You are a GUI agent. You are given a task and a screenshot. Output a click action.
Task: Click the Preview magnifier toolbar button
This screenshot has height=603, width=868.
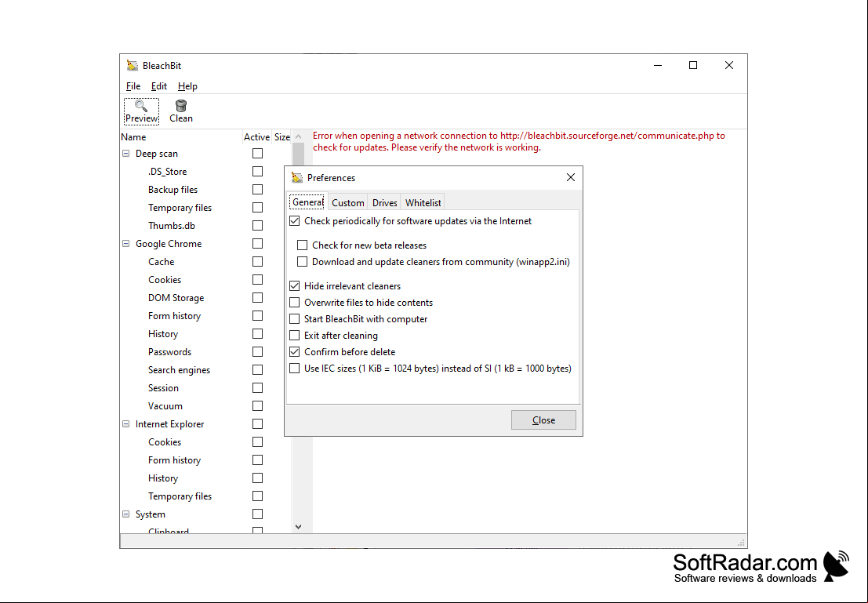141,111
